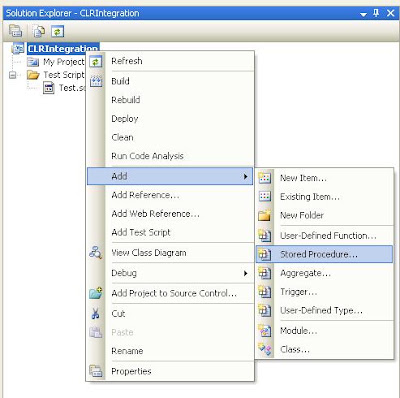Click the Add Project to Source Control icon
The width and height of the screenshot is (400, 398).
[x=96, y=293]
